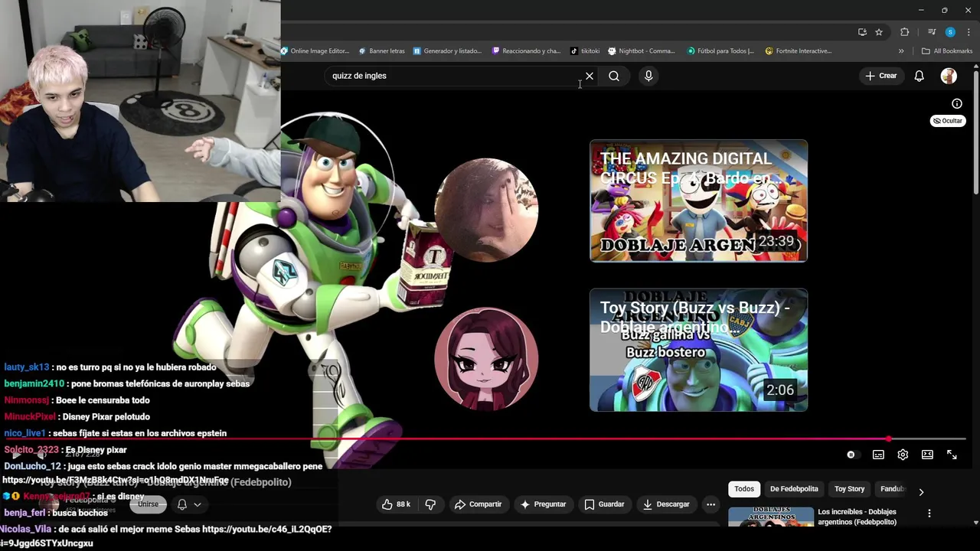Open Amazing Digital Circus end-screen video
980x551 pixels.
(x=698, y=201)
